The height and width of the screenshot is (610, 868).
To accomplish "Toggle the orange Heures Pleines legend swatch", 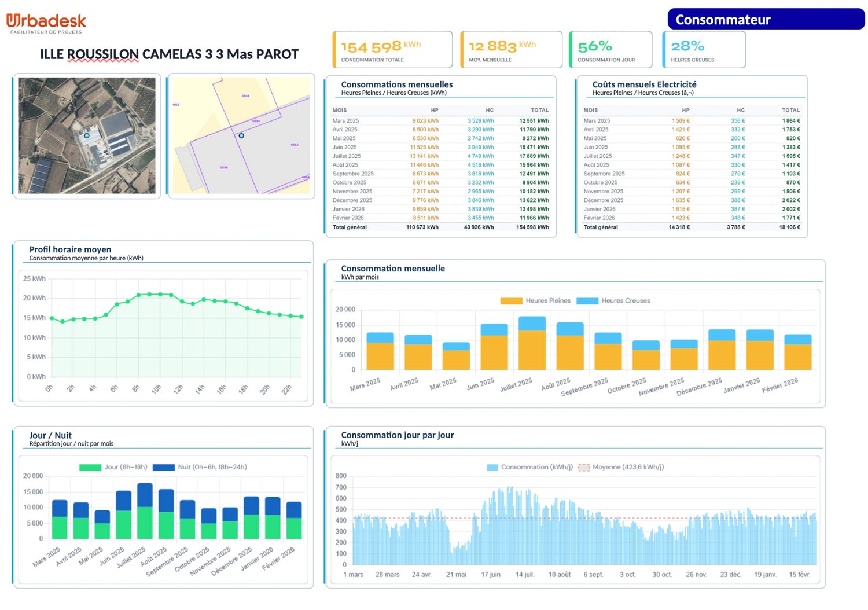I will 511,301.
